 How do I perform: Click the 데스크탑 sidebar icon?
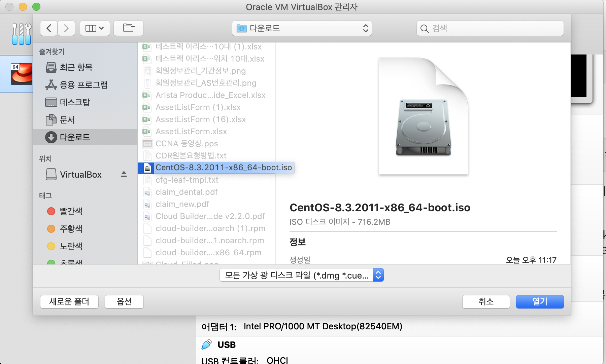[51, 102]
